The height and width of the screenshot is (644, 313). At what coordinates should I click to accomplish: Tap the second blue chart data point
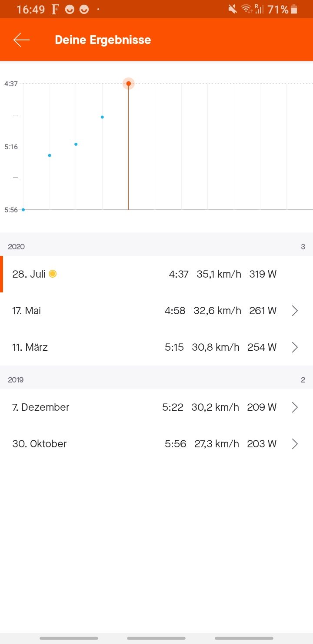50,155
